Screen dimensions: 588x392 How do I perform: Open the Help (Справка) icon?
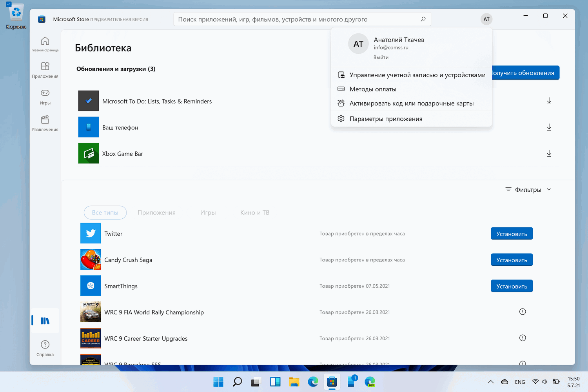click(x=45, y=348)
